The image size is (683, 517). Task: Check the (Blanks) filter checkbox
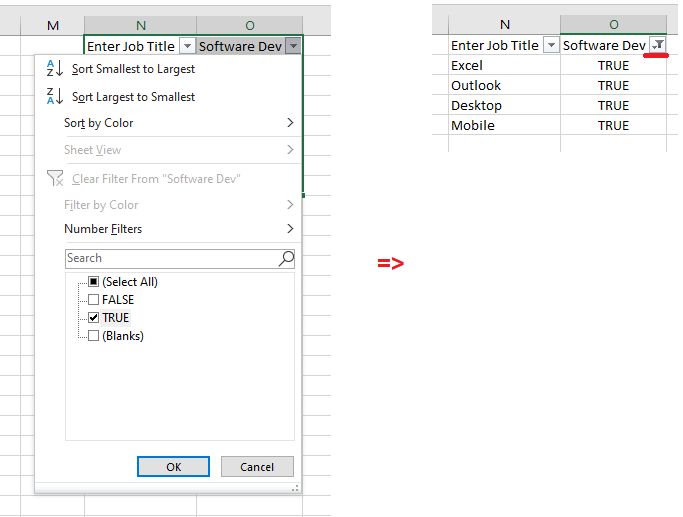[x=93, y=335]
